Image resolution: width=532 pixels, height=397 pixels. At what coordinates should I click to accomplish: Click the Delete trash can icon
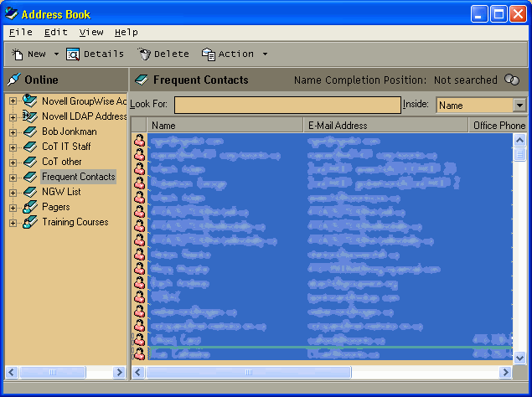[x=144, y=54]
